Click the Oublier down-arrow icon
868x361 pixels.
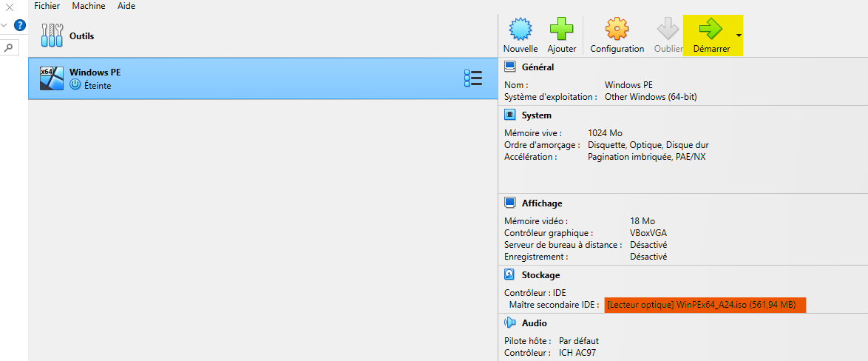668,30
